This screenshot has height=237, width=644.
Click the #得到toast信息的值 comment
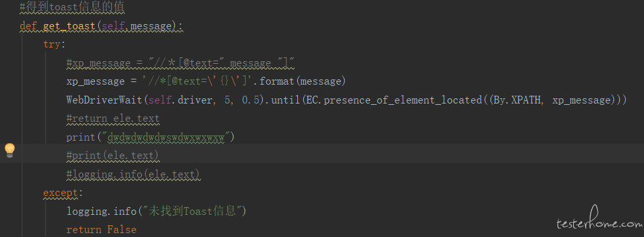tap(72, 7)
